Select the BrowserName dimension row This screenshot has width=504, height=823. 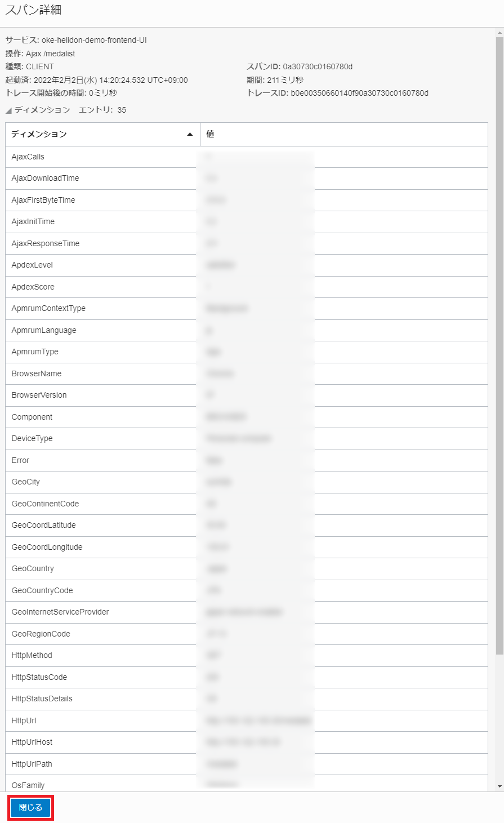[37, 373]
